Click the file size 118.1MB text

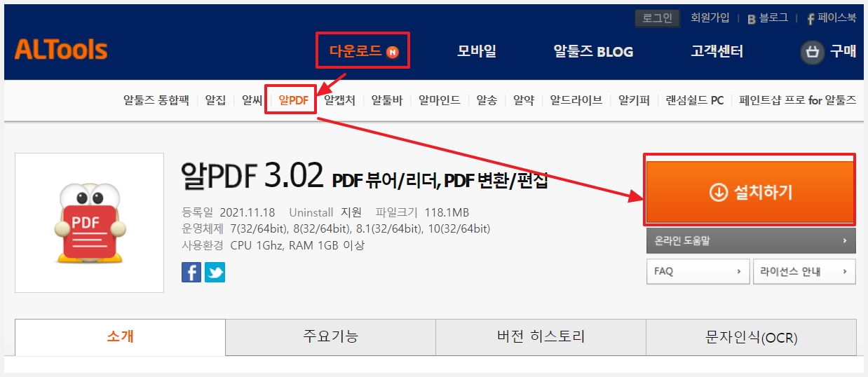[x=447, y=212]
